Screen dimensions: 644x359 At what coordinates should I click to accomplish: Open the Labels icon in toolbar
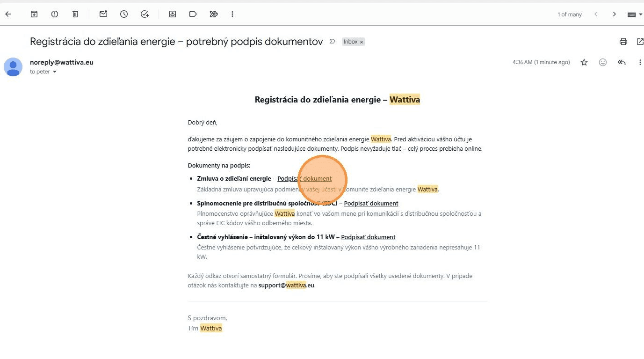tap(193, 14)
